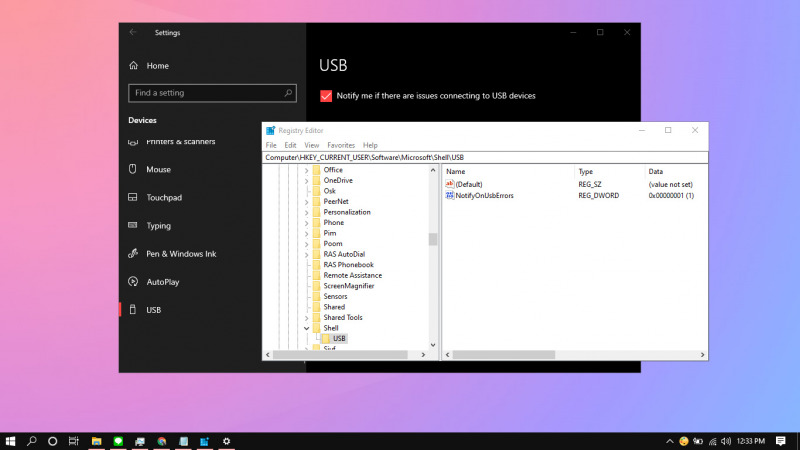Viewport: 800px width, 450px height.
Task: Click the NotifyOnUsbErrors DWORD value icon
Action: coord(450,196)
